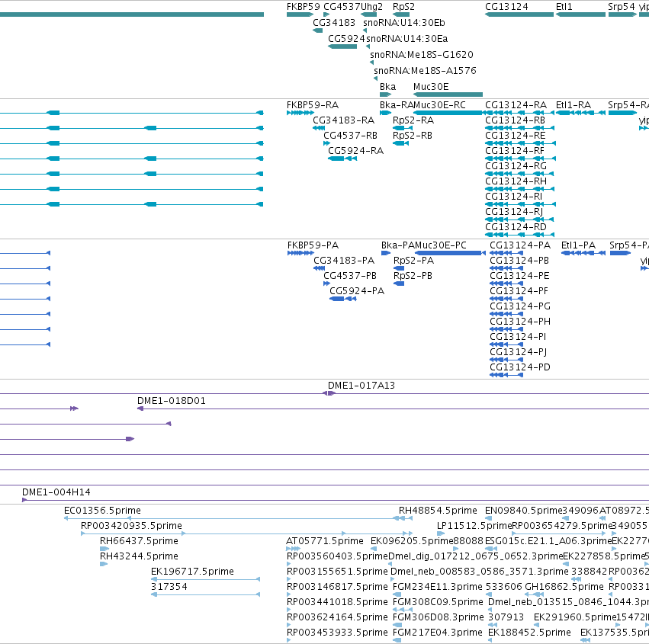The height and width of the screenshot is (644, 649).
Task: Click the Muc30E-PC protein bar
Action: 450,253
